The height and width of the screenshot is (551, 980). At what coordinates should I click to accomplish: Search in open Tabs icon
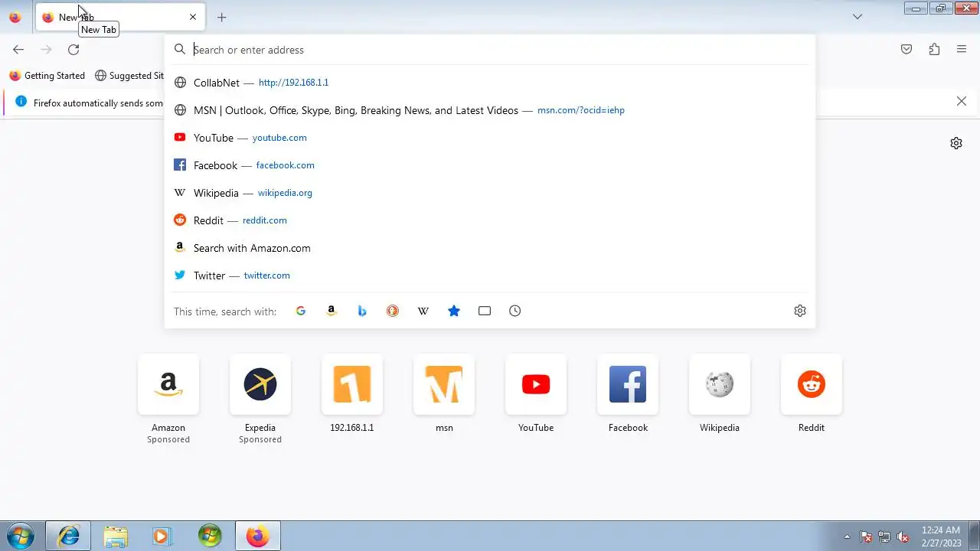(485, 311)
